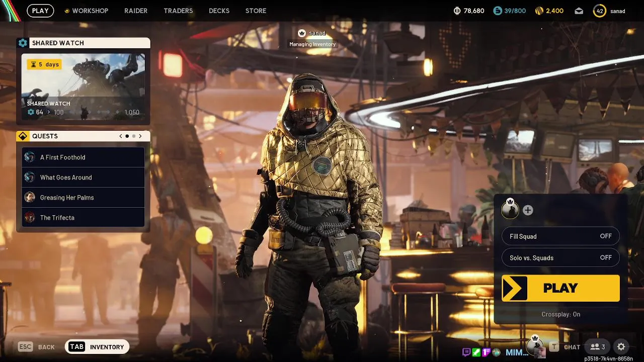The image size is (644, 362).
Task: Open the level 42 profile ring
Action: 600,11
